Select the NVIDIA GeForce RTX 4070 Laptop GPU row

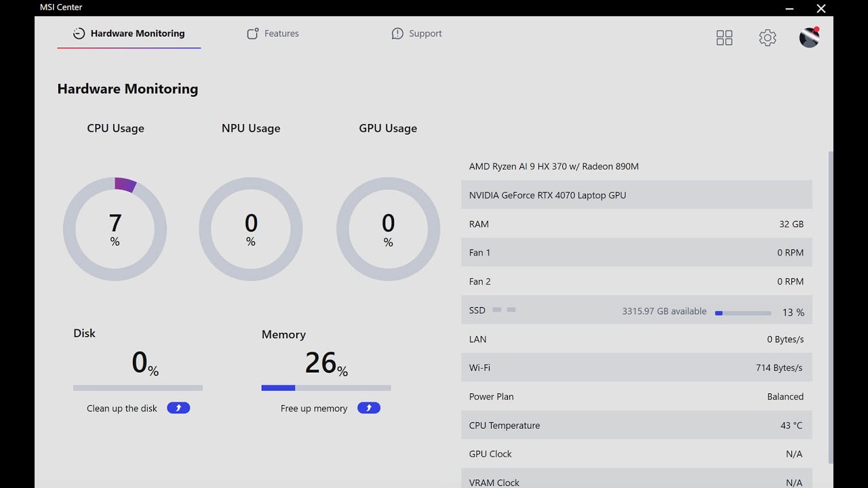tap(637, 195)
